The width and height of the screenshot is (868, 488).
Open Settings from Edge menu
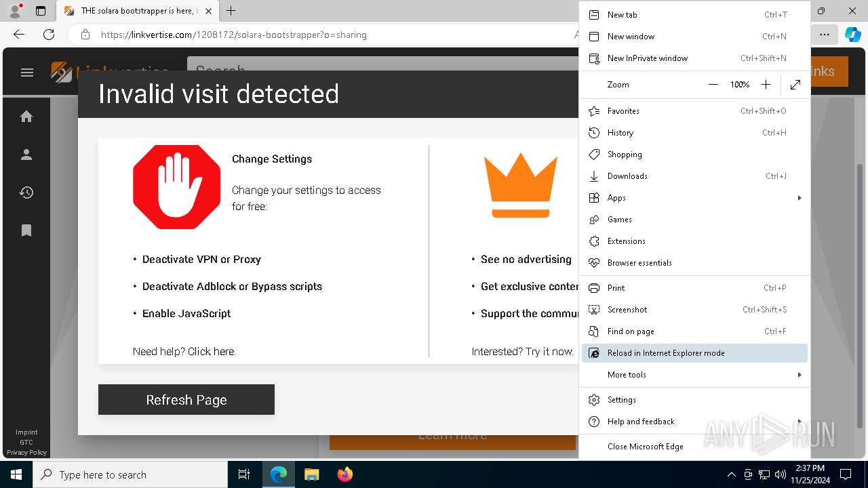click(x=694, y=400)
